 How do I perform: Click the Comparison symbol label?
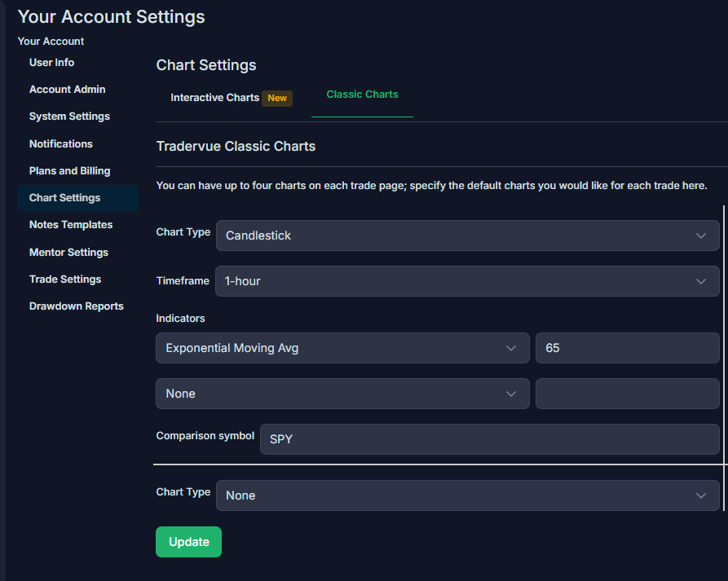[205, 436]
